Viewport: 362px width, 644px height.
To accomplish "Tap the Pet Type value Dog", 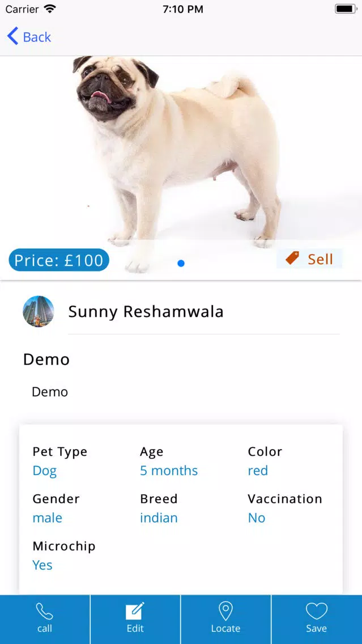I will pyautogui.click(x=45, y=471).
